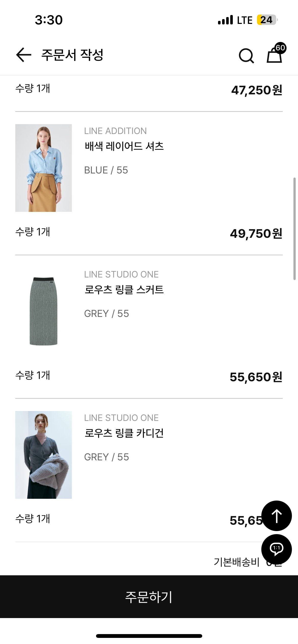Open the 로우츠 링클 스커트 product link
The width and height of the screenshot is (298, 644).
124,290
